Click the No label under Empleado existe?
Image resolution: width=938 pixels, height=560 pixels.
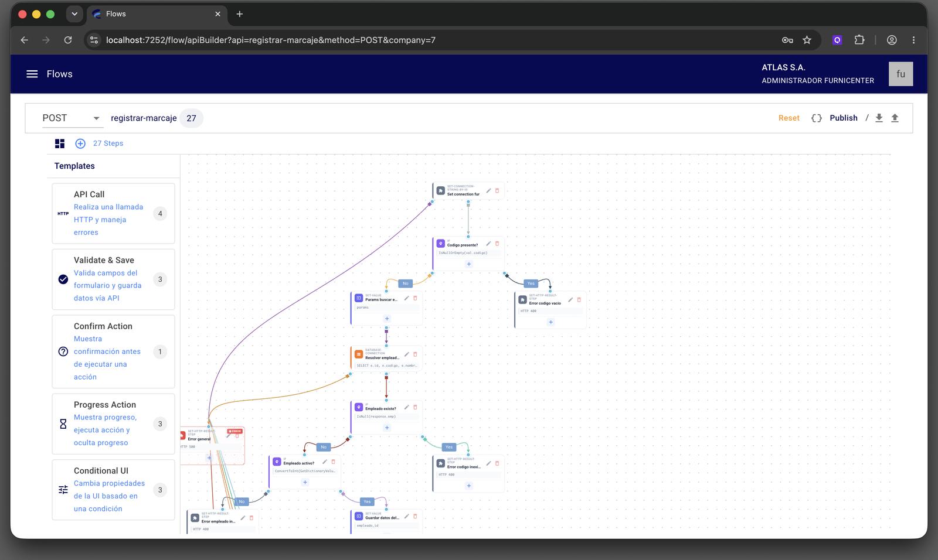(x=324, y=447)
